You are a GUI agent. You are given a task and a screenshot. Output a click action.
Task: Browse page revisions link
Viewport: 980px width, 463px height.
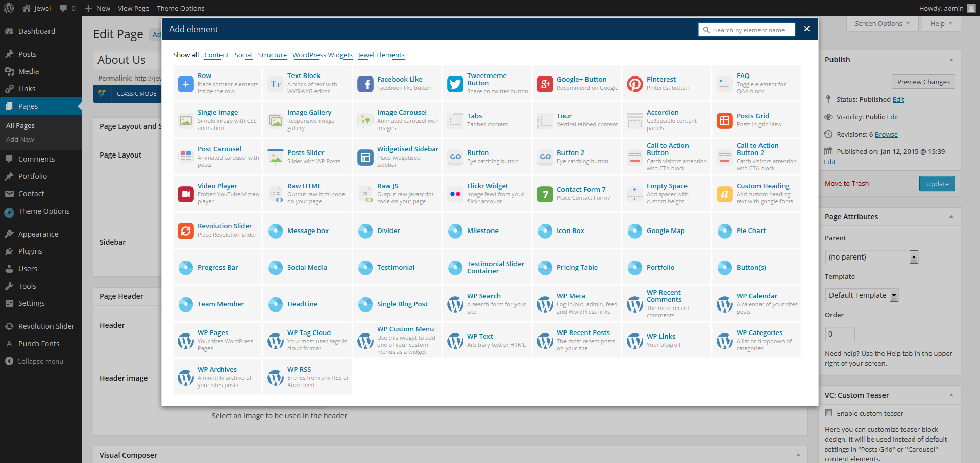coord(886,135)
